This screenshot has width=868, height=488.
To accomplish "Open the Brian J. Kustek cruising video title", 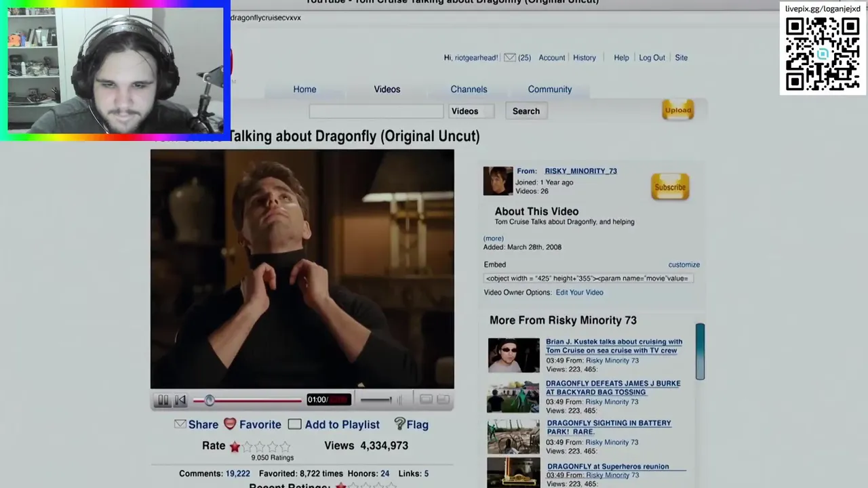I will tap(614, 346).
